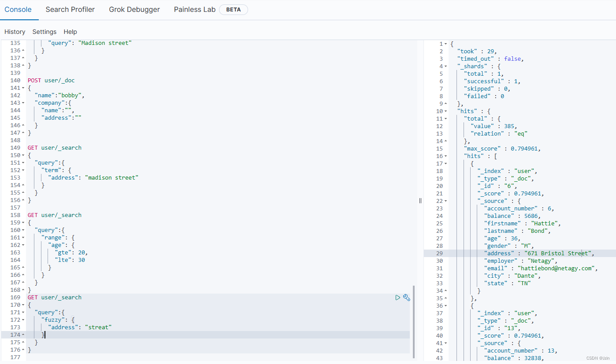The width and height of the screenshot is (616, 364).
Task: Fold the "_shards" object at line 4
Action: pyautogui.click(x=445, y=66)
